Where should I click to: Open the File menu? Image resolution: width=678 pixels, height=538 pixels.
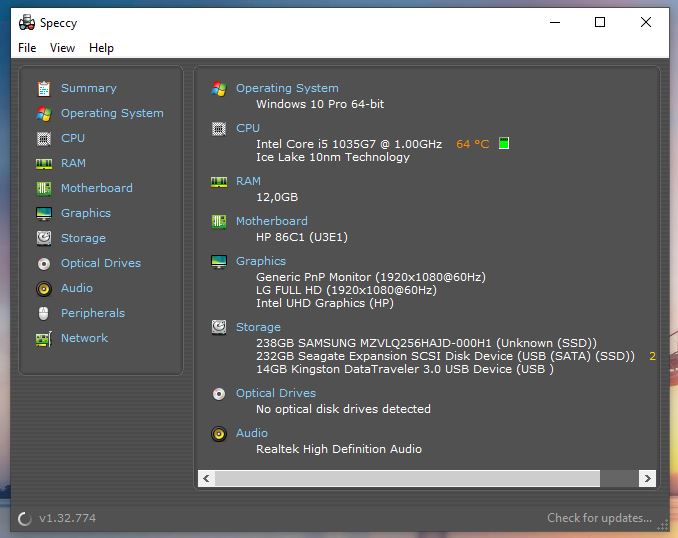pyautogui.click(x=27, y=48)
